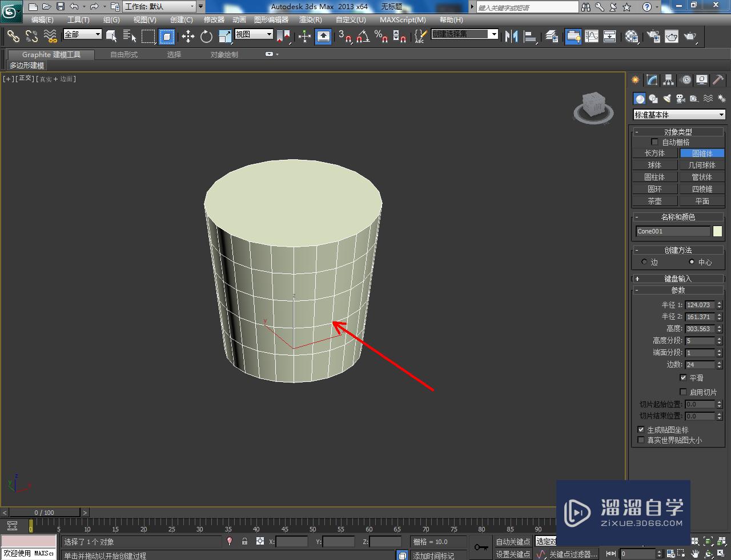The image size is (731, 560).
Task: Open the 创建选择集 dropdown
Action: click(x=465, y=34)
